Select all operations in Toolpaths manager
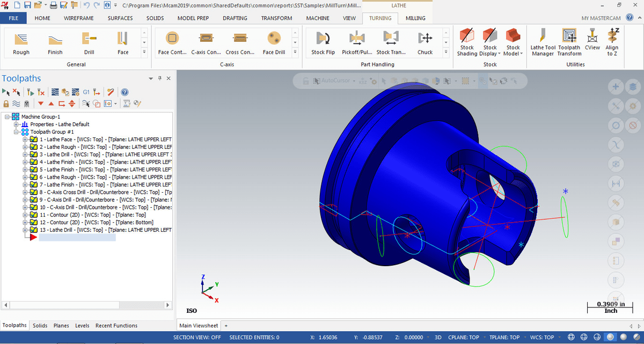The width and height of the screenshot is (644, 344). pyautogui.click(x=5, y=92)
